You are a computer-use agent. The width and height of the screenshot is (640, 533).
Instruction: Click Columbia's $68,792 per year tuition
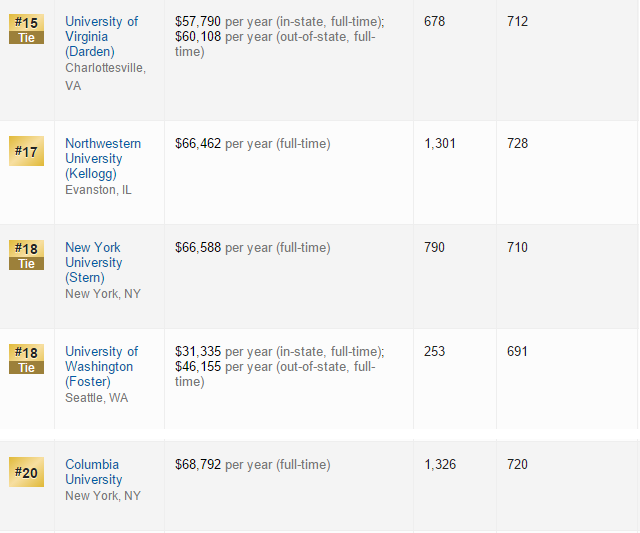coord(198,465)
